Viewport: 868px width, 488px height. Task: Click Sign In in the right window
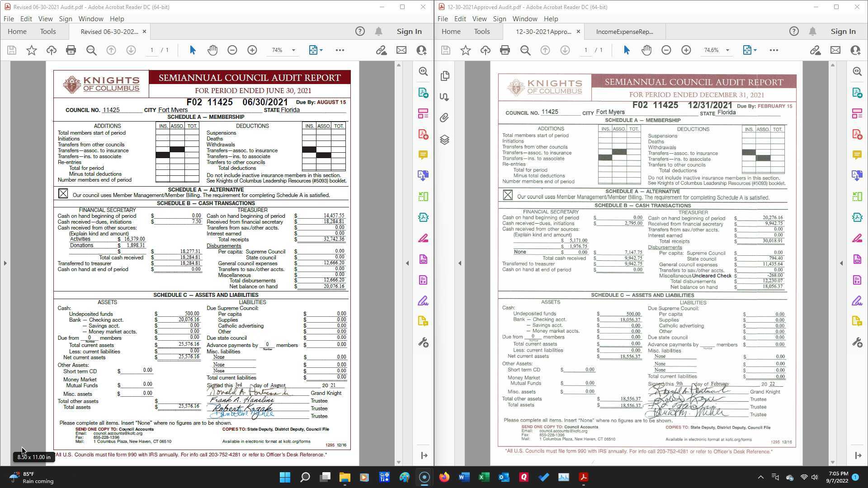tap(843, 31)
